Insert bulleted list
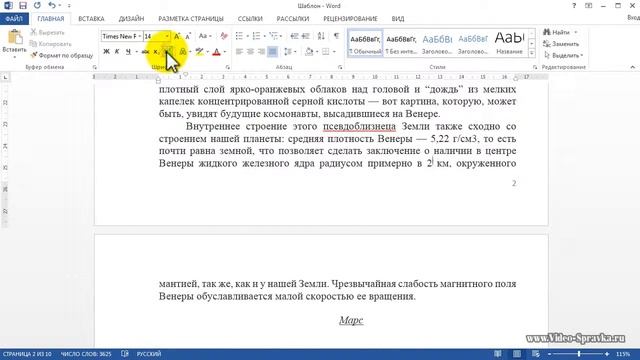Image resolution: width=640 pixels, height=360 pixels. point(239,36)
